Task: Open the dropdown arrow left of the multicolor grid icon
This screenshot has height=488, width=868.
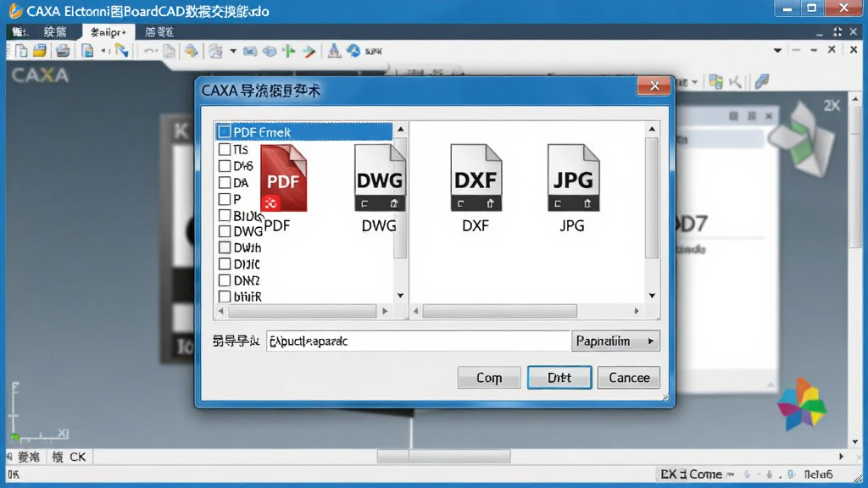Action: click(695, 82)
